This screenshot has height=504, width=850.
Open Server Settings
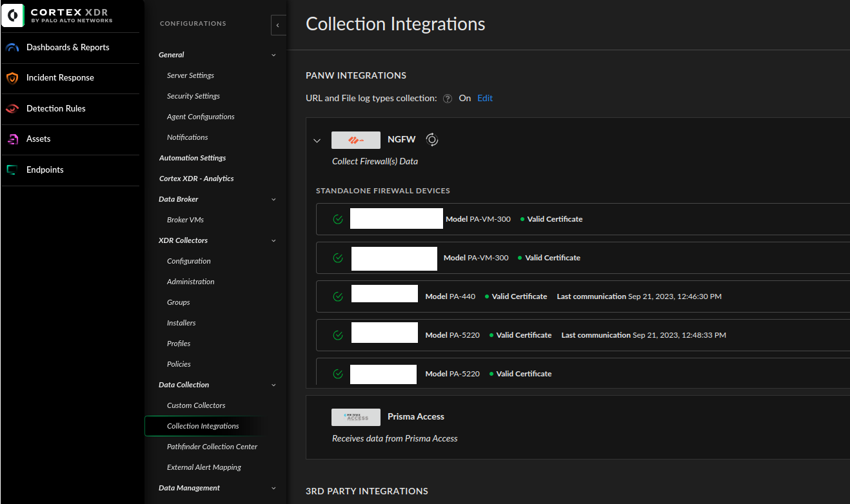coord(190,75)
